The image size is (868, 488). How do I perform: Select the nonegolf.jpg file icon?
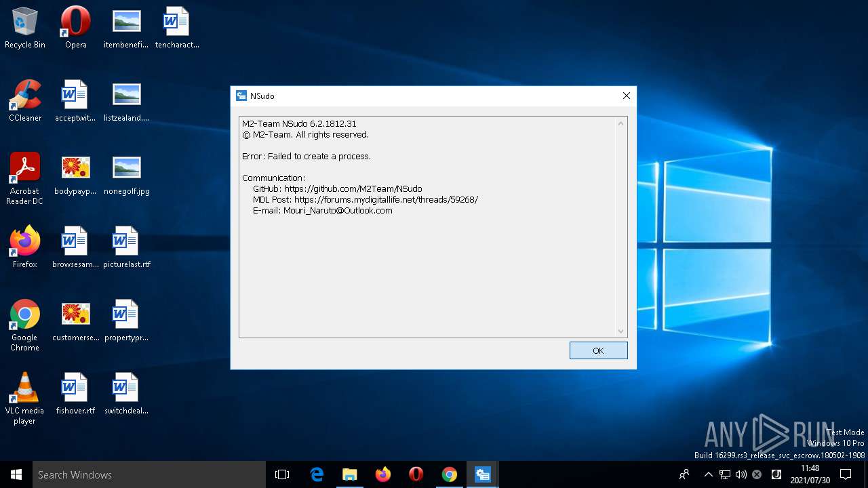126,175
